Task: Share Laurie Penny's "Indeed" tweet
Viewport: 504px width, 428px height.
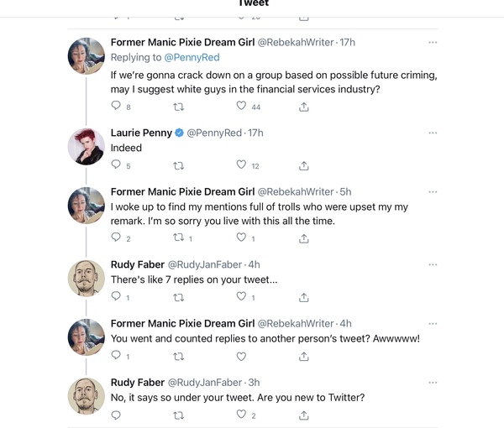Action: 304,165
